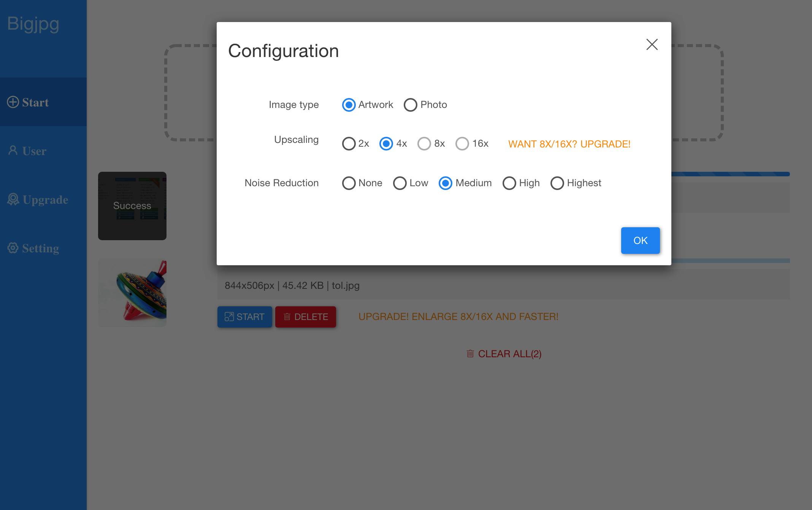Select Photo image type
Screen dimensions: 812x510
tap(411, 105)
